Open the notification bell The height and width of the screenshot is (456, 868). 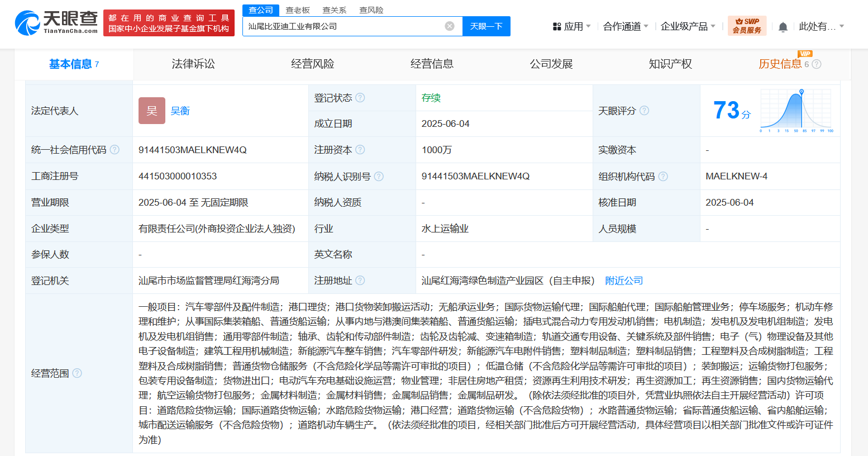[x=783, y=27]
